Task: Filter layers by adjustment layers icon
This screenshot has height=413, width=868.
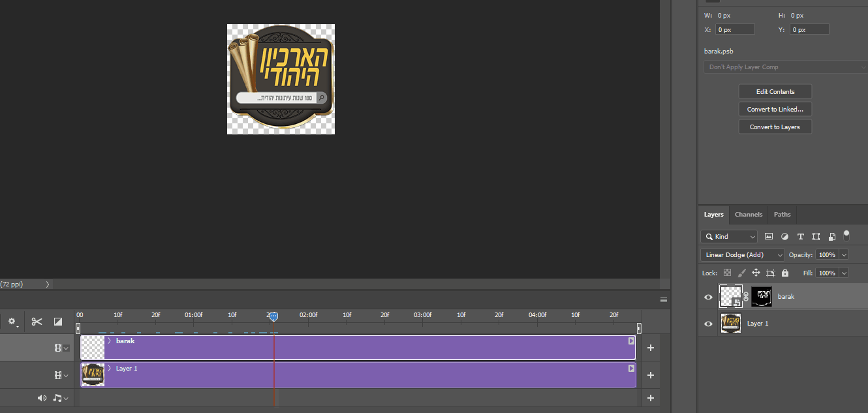Action: pos(784,237)
